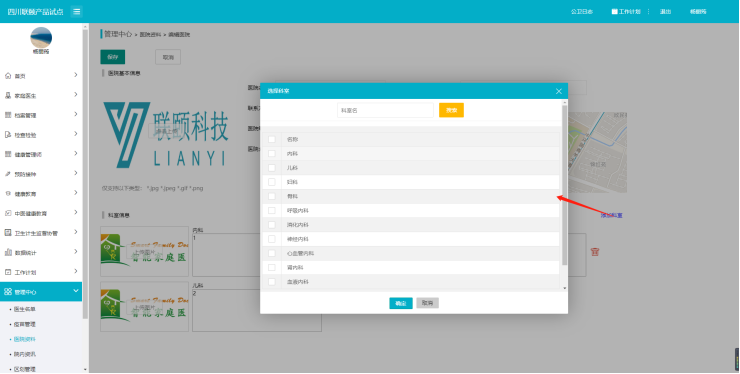
Task: Expand the 家庭医生 chevron arrow
Action: [x=76, y=95]
